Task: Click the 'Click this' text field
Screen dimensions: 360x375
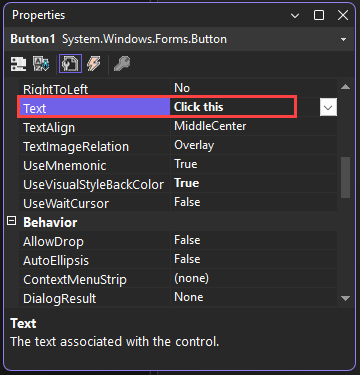Action: click(x=233, y=107)
